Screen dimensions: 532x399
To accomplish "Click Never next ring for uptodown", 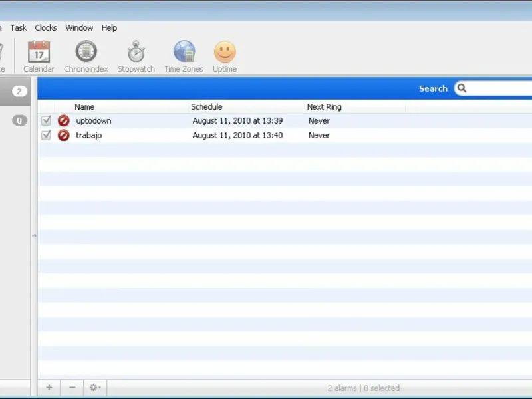I will pos(319,121).
